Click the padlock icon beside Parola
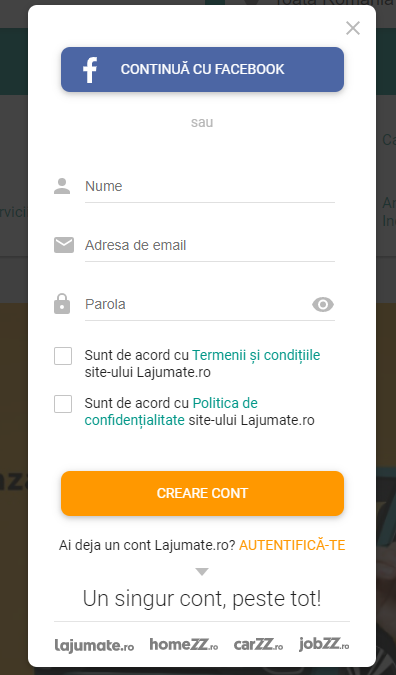 (62, 303)
